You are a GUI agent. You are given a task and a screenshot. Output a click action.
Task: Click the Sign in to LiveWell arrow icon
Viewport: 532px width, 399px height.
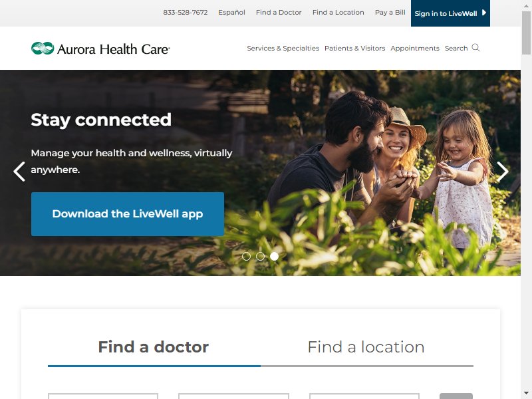(484, 13)
